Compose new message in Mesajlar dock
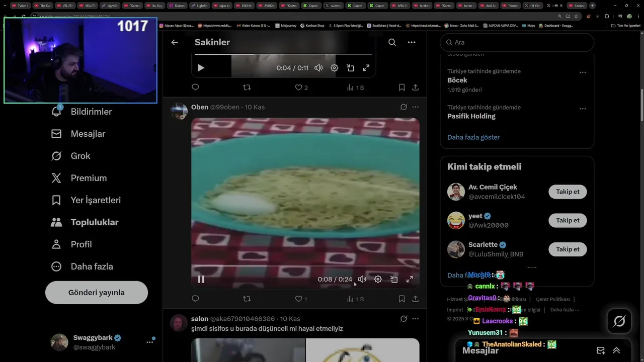This screenshot has height=362, width=644. (x=601, y=350)
